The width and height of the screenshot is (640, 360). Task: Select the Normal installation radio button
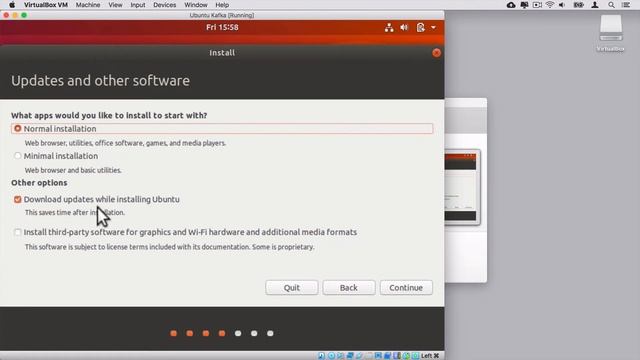(18, 129)
